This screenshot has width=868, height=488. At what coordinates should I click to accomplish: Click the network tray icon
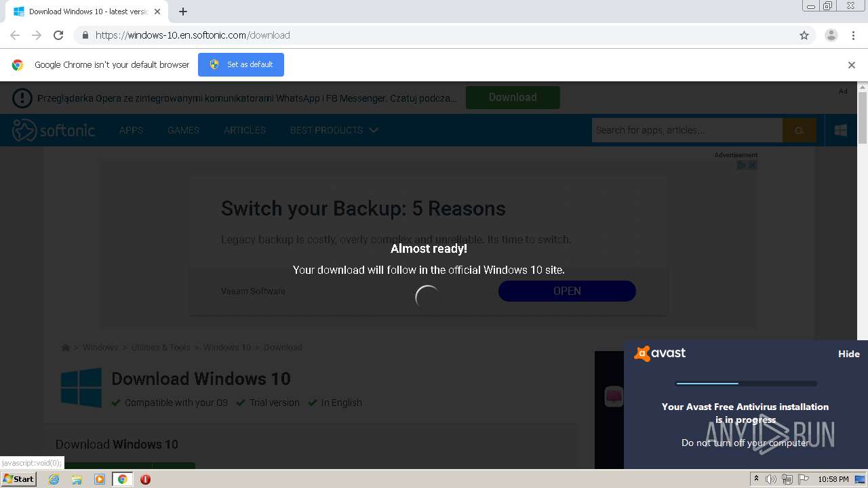[787, 479]
